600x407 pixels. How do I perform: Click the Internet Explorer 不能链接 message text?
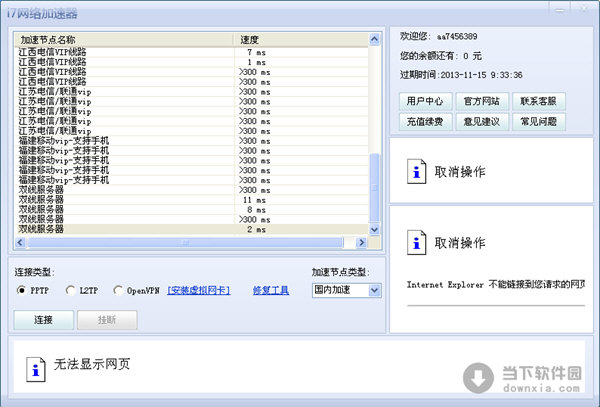[496, 285]
